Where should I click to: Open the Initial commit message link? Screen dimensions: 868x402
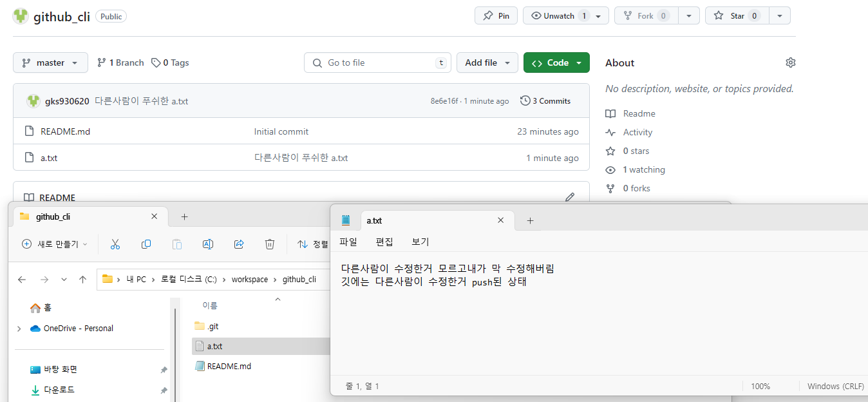pos(281,131)
